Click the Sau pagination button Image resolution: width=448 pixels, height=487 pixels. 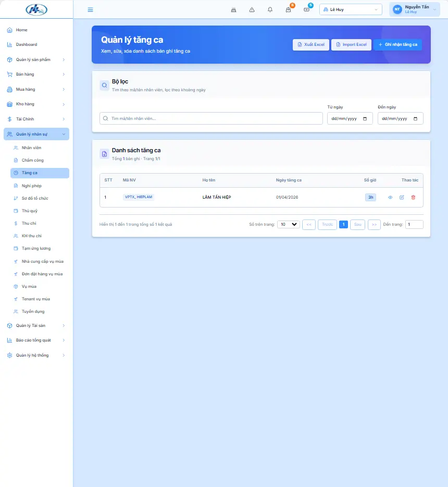(x=358, y=225)
